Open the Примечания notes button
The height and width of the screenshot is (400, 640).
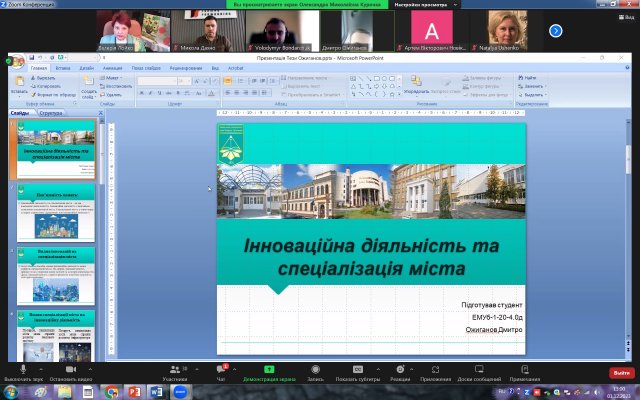(x=524, y=370)
